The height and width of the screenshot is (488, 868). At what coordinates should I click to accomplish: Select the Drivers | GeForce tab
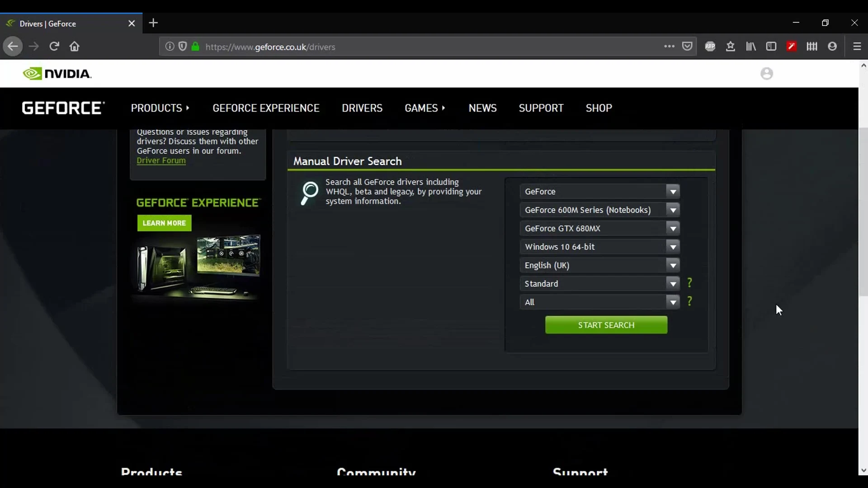coord(71,23)
